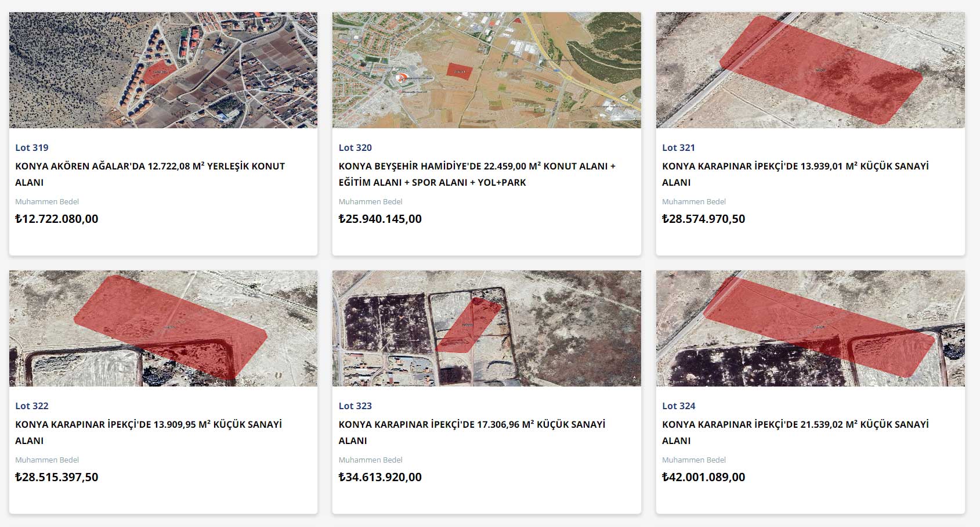This screenshot has width=980, height=527.
Task: Select the "Lot 321" label
Action: click(x=678, y=147)
